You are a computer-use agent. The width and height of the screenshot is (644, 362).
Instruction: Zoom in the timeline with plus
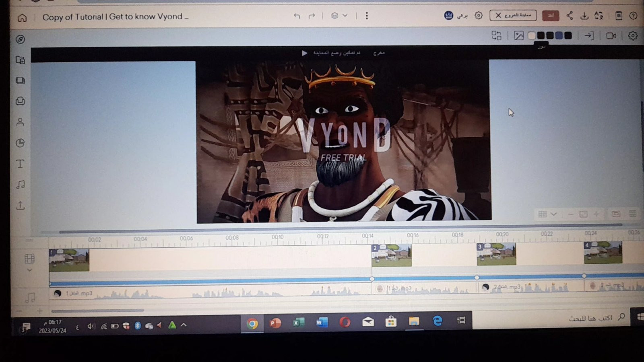[39, 311]
